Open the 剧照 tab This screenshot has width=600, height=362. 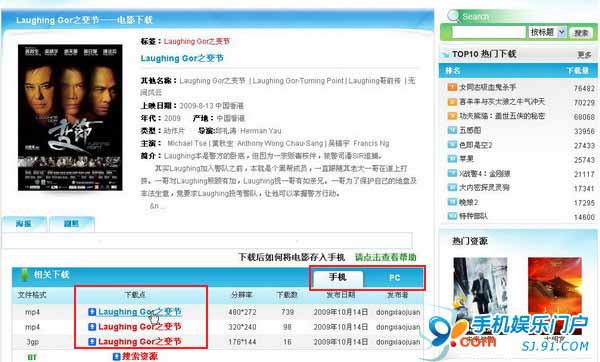pyautogui.click(x=72, y=224)
